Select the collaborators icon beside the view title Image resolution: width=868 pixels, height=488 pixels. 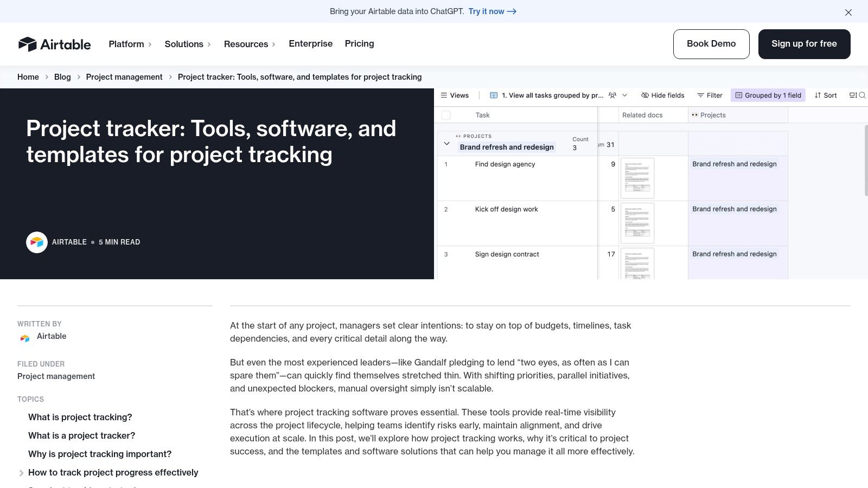[x=612, y=95]
